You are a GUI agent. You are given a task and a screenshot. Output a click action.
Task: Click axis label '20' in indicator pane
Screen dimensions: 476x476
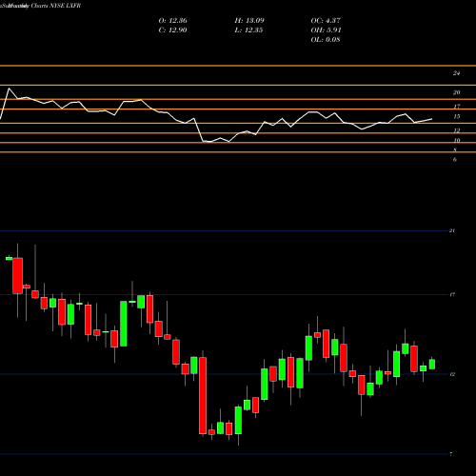point(456,92)
